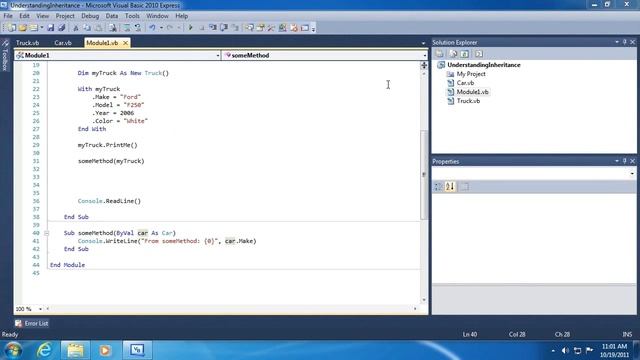Click the Uncomment selected lines icon

(138, 28)
